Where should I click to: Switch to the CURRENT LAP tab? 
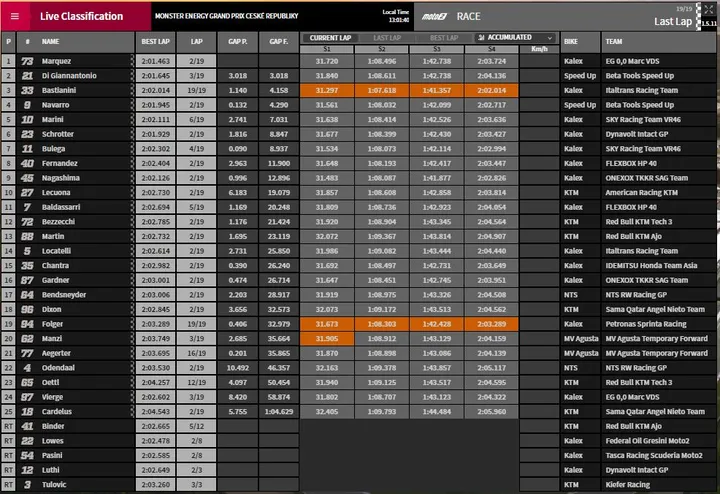330,38
